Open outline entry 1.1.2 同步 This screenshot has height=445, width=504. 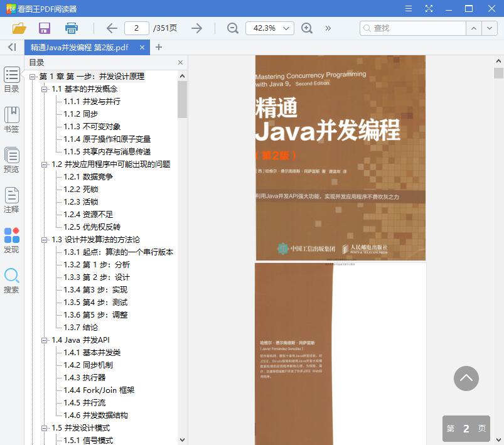pyautogui.click(x=81, y=114)
